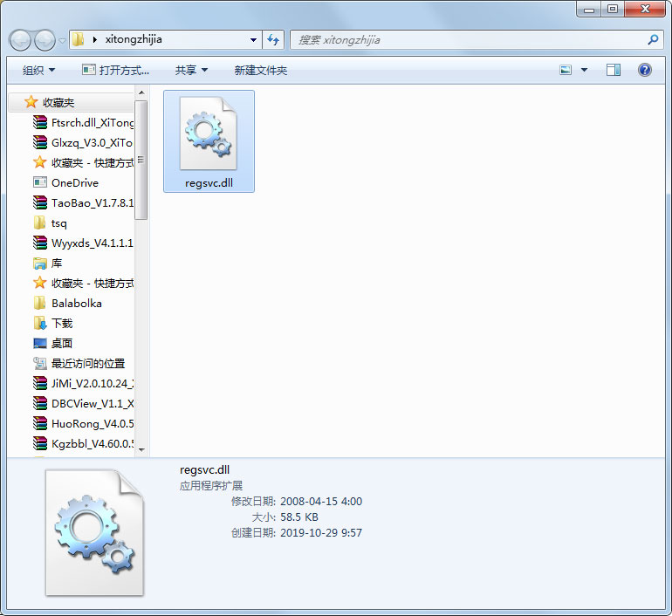
Task: Click the 新建文件夹 button
Action: click(x=261, y=71)
